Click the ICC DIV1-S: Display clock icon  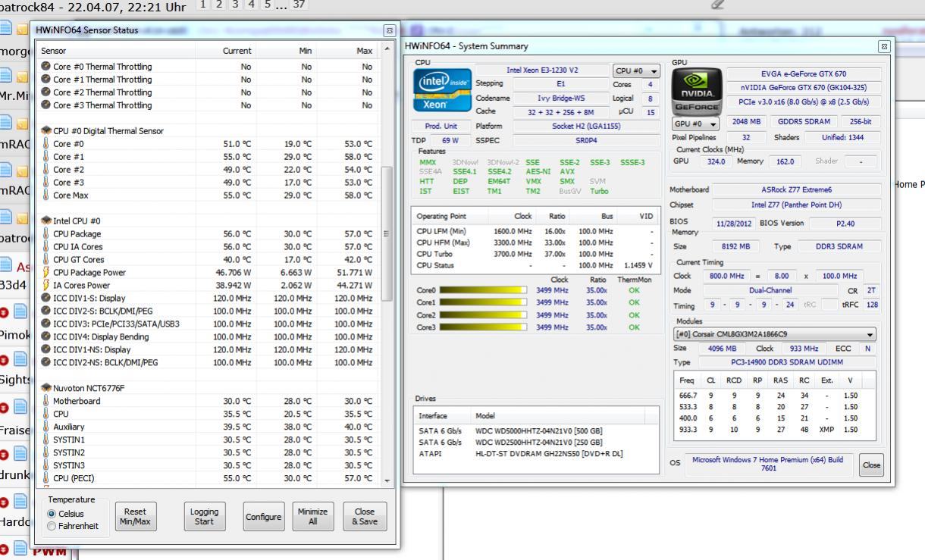[45, 299]
